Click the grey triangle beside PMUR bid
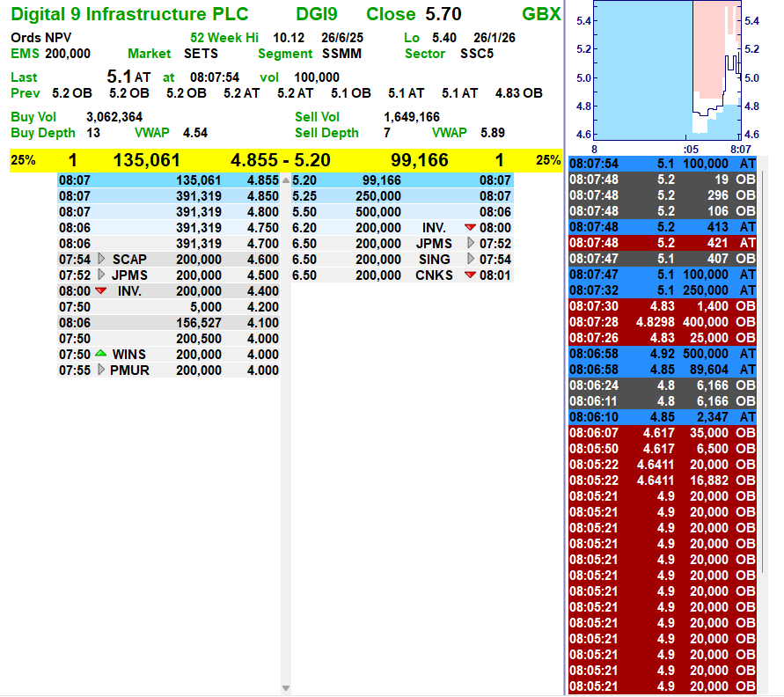The image size is (784, 697). pyautogui.click(x=101, y=371)
